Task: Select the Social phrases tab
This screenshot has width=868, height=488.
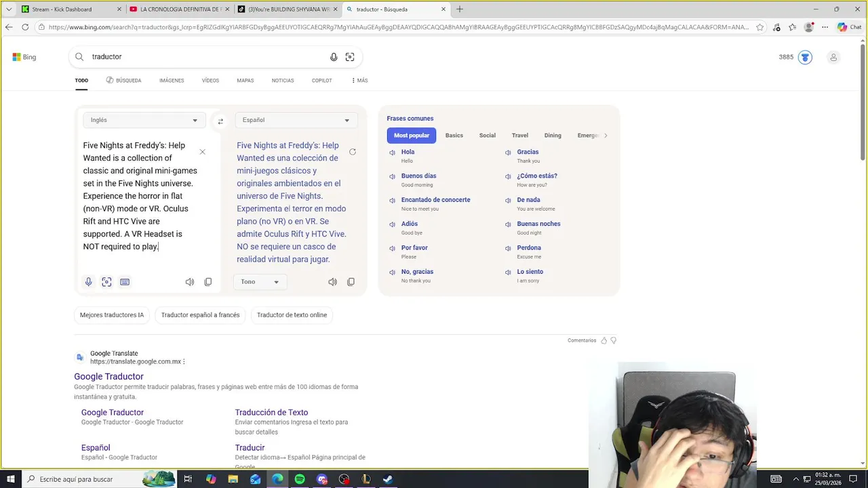Action: pyautogui.click(x=488, y=136)
